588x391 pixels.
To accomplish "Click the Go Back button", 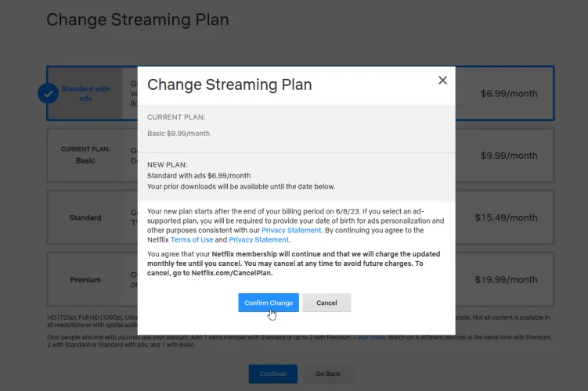I will point(328,374).
